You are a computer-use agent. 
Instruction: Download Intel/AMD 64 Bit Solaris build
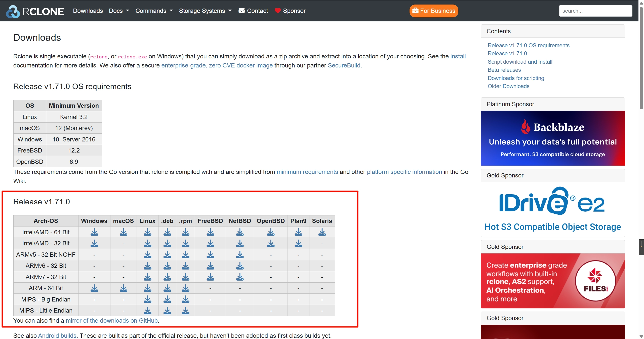click(322, 232)
